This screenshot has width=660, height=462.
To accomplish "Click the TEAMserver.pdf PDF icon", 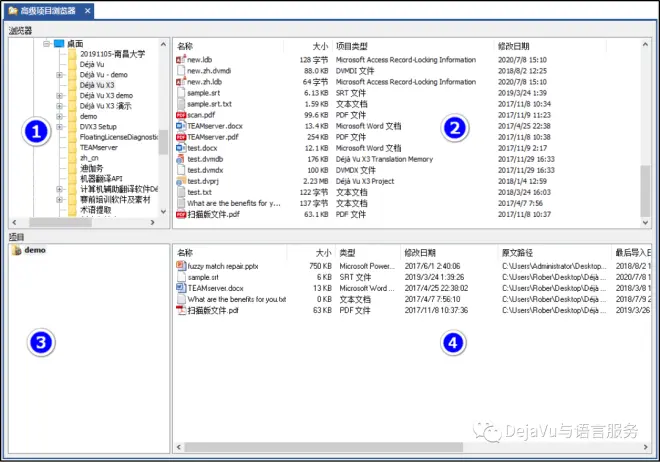I will (181, 137).
